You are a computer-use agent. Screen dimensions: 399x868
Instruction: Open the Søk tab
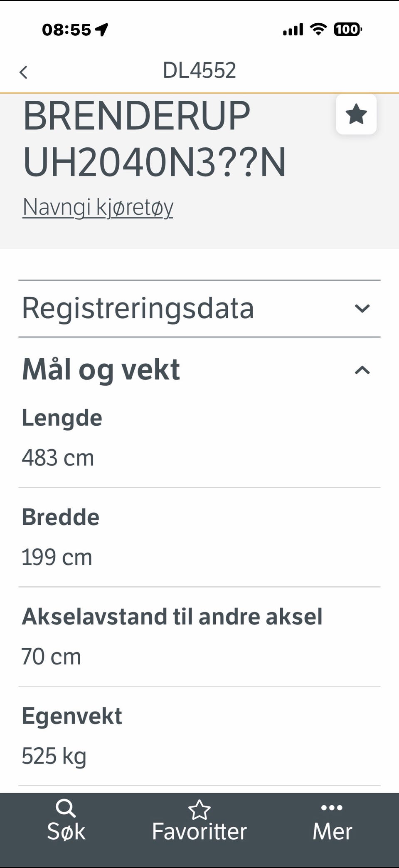point(66,821)
